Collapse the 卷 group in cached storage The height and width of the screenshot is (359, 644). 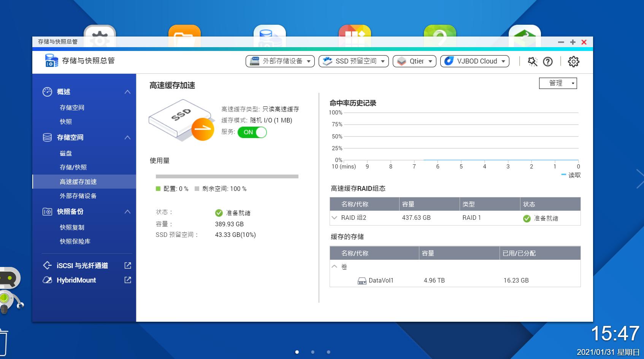335,267
